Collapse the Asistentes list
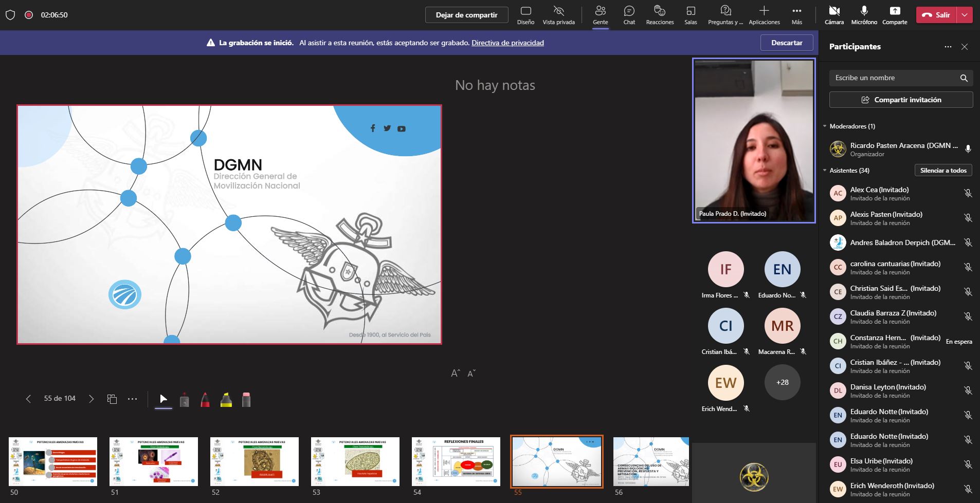 825,171
